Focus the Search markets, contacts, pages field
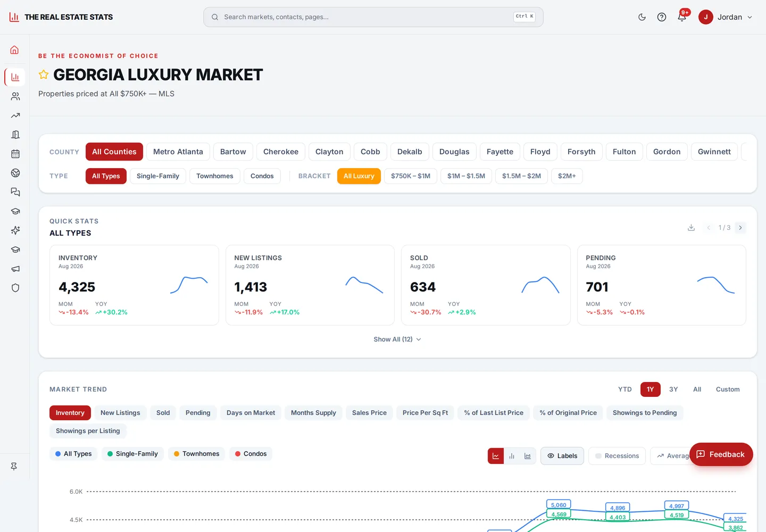766x532 pixels. click(x=373, y=17)
